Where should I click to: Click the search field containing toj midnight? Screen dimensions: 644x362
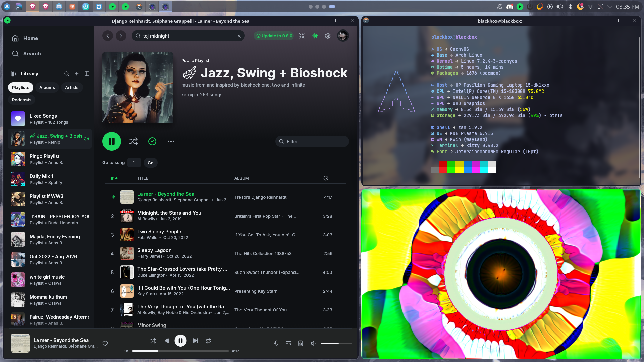[x=188, y=36]
